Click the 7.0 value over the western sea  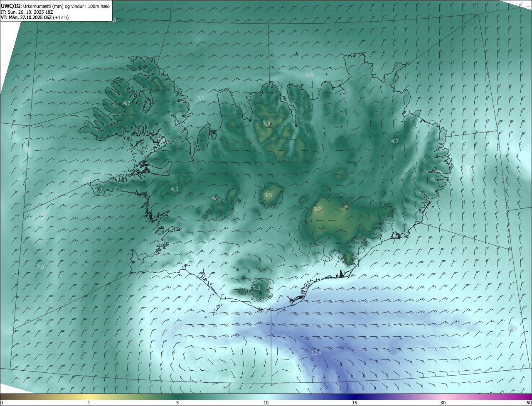coord(40,267)
